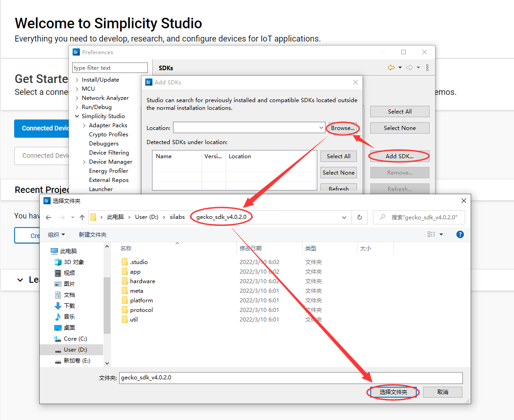Open 桌面 in navigation pane
The width and height of the screenshot is (514, 420).
(69, 328)
